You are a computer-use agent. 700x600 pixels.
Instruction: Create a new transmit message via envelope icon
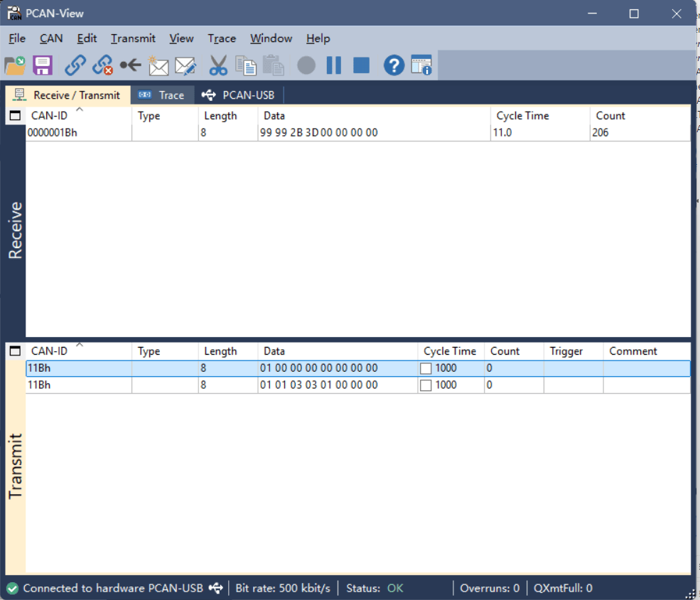click(x=158, y=66)
